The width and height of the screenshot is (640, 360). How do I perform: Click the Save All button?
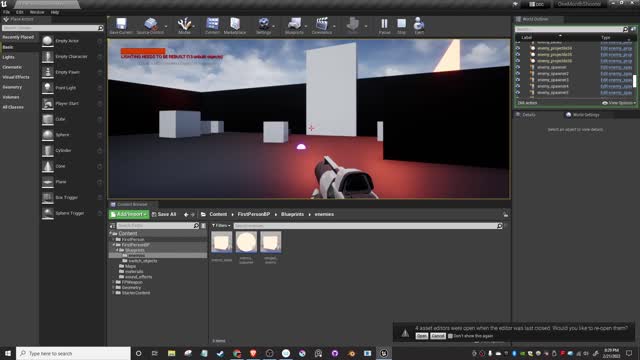click(164, 214)
